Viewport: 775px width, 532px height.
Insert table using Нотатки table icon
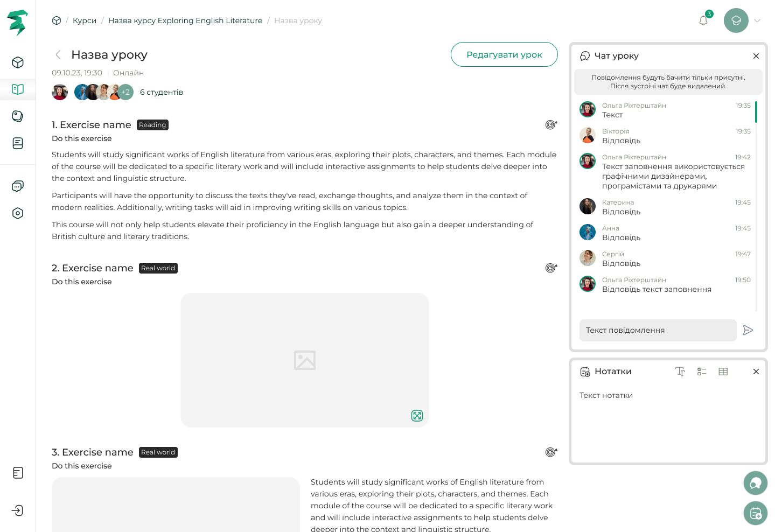(723, 372)
